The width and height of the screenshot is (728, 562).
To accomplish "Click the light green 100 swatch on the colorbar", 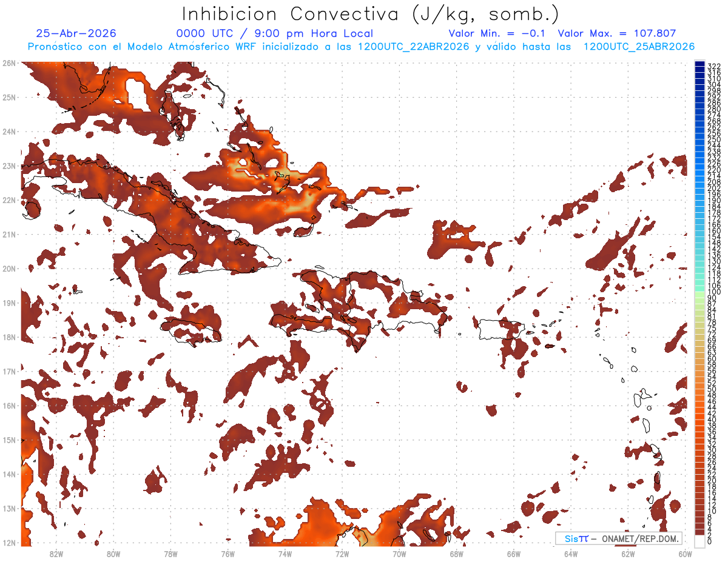I will click(700, 293).
